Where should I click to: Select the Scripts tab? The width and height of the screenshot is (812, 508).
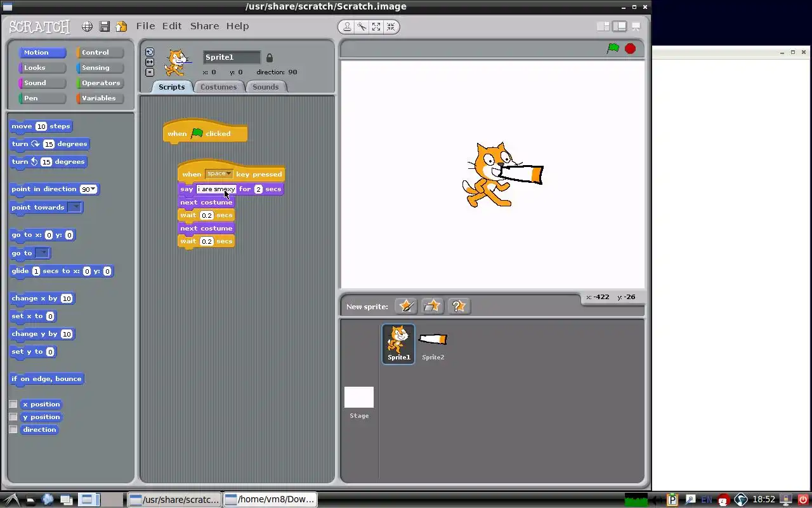click(x=171, y=87)
